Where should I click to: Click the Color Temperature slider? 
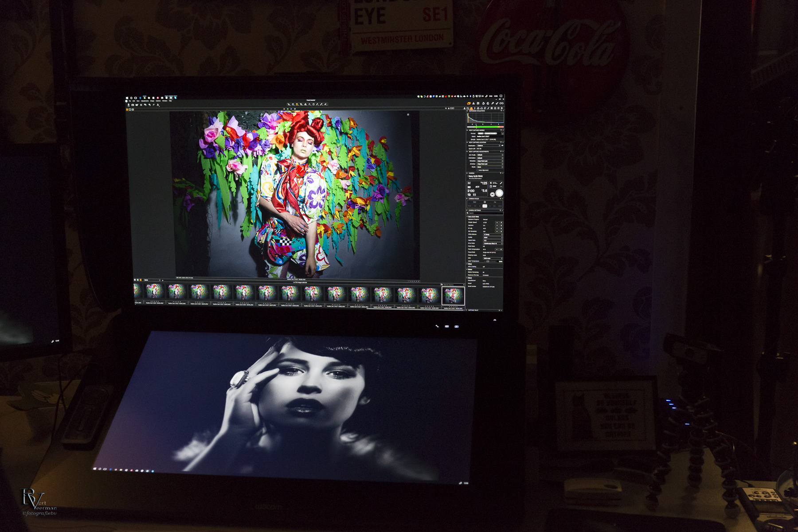pos(488,261)
